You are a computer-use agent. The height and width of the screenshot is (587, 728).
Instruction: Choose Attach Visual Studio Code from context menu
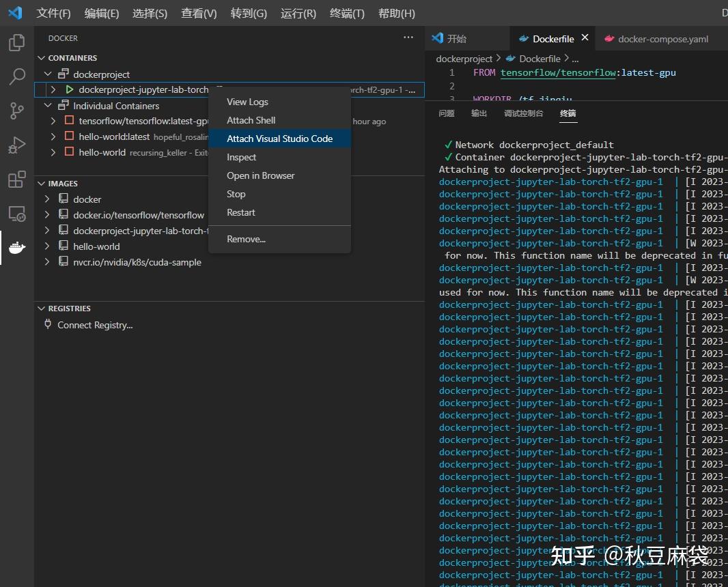coord(279,139)
